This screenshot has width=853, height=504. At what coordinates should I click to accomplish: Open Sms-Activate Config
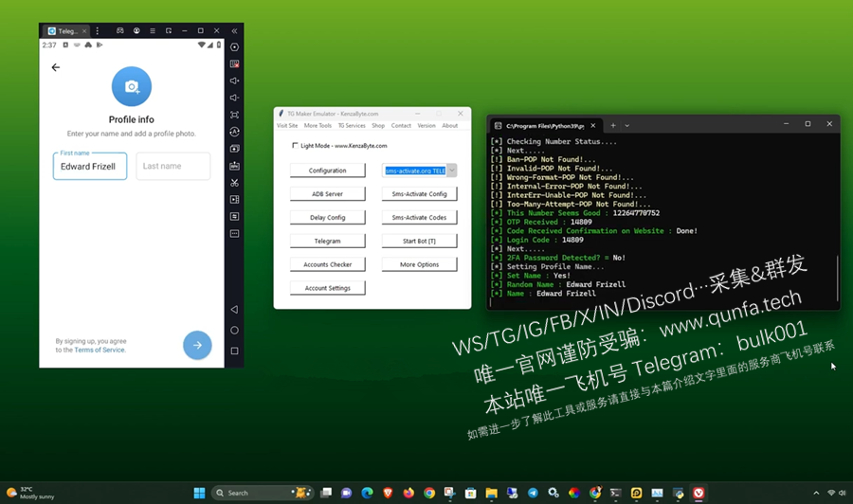(x=420, y=194)
